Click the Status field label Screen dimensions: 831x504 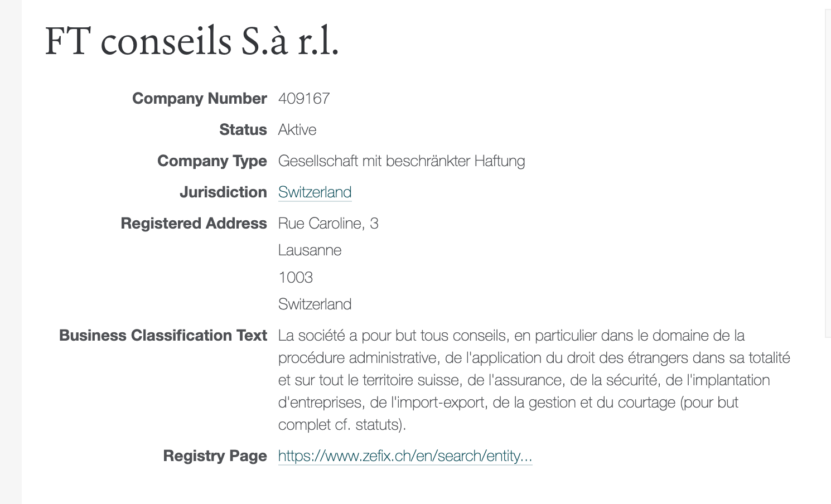click(x=243, y=130)
